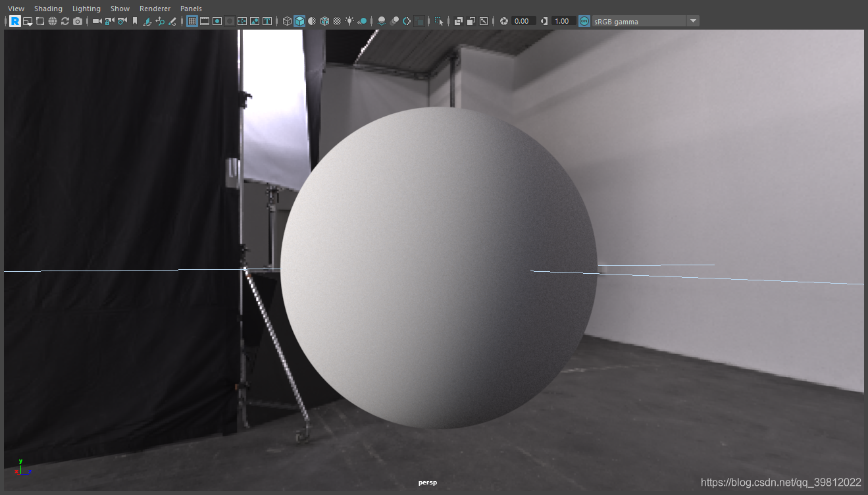The width and height of the screenshot is (868, 495).
Task: Toggle the viewport Grid button
Action: 192,21
